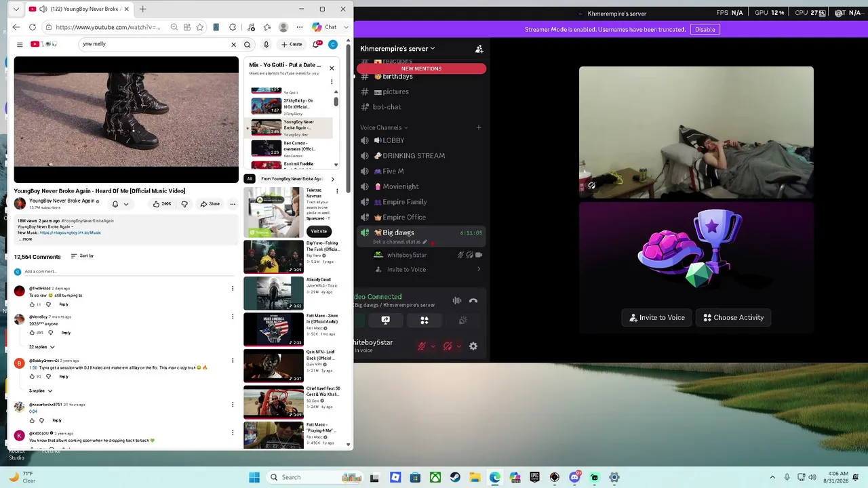Unmute the Discord microphone
Viewport: 868px width, 488px height.
[x=422, y=346]
